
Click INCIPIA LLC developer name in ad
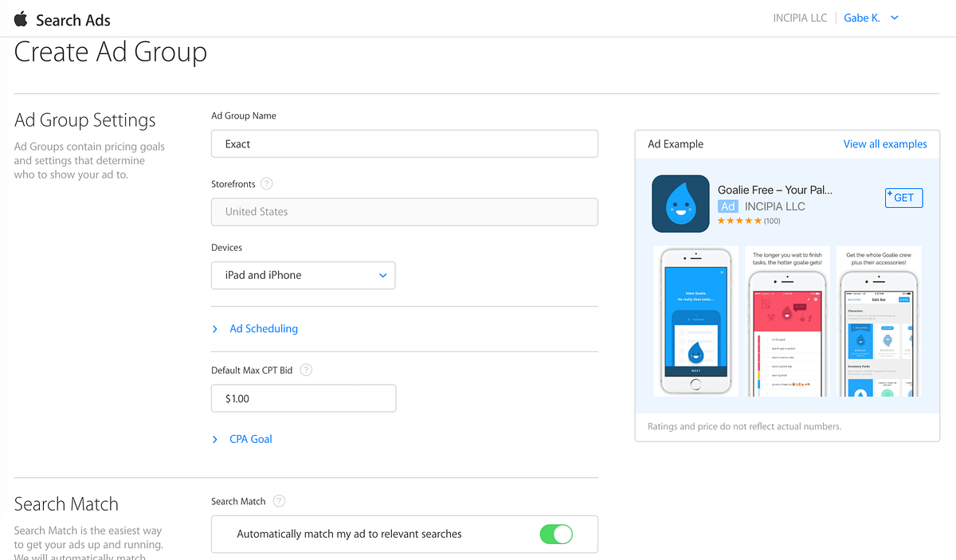tap(774, 206)
